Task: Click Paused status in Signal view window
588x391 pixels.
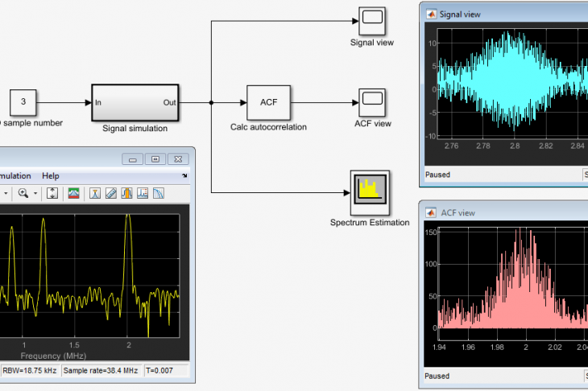Action: pos(437,175)
